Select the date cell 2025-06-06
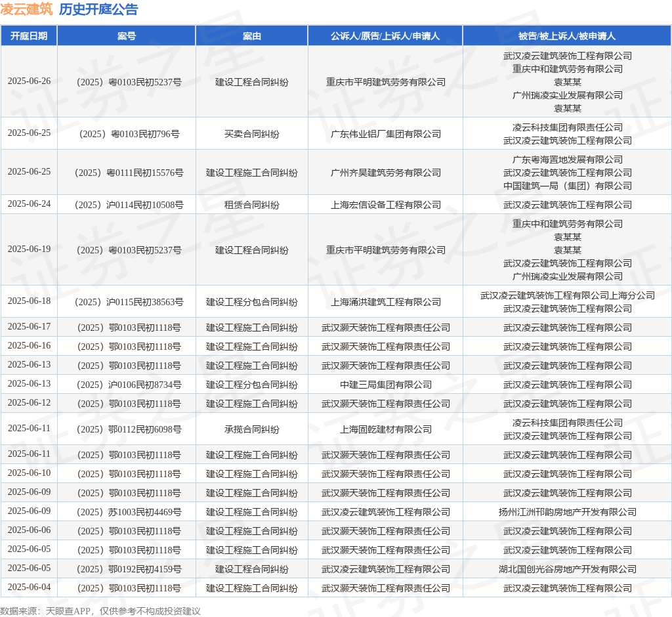This screenshot has width=672, height=617. point(29,530)
